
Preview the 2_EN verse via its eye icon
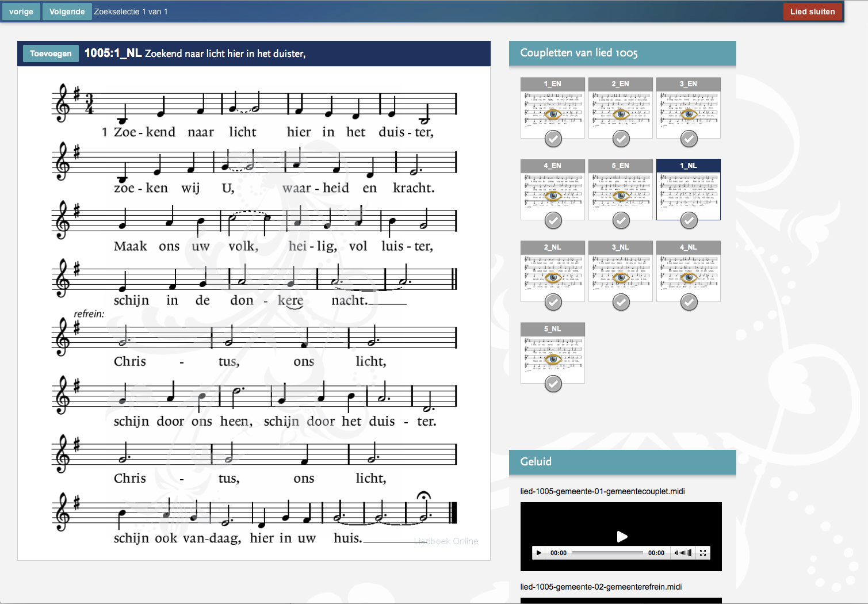621,114
